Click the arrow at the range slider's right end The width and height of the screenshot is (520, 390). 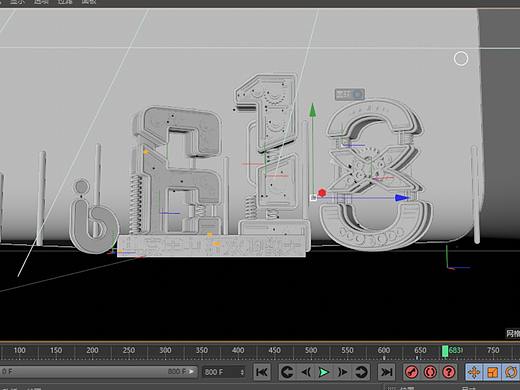[192, 371]
